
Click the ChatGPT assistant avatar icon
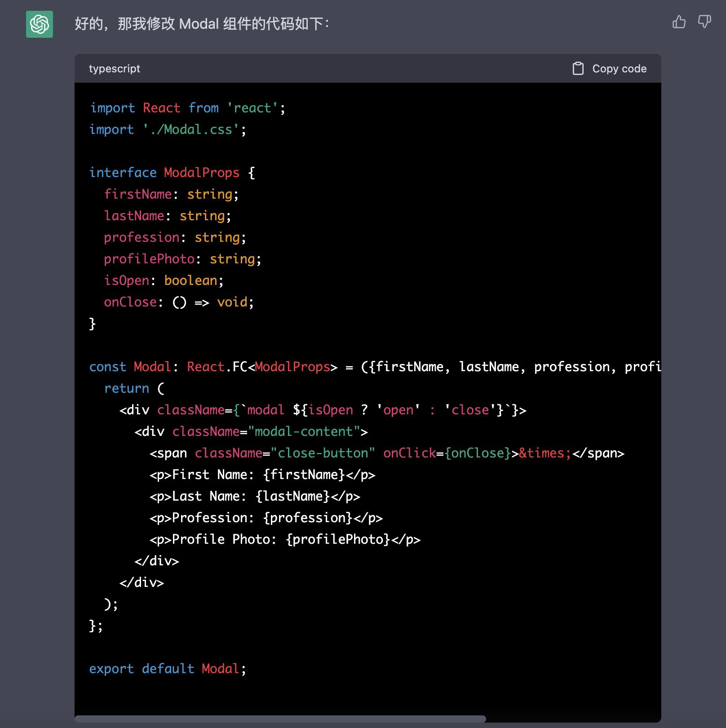tap(40, 25)
